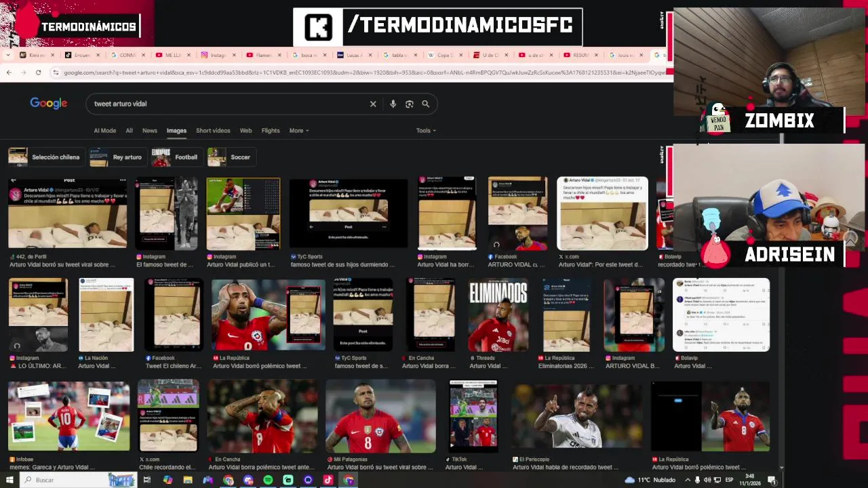Open Task View in the taskbar

pos(146,480)
